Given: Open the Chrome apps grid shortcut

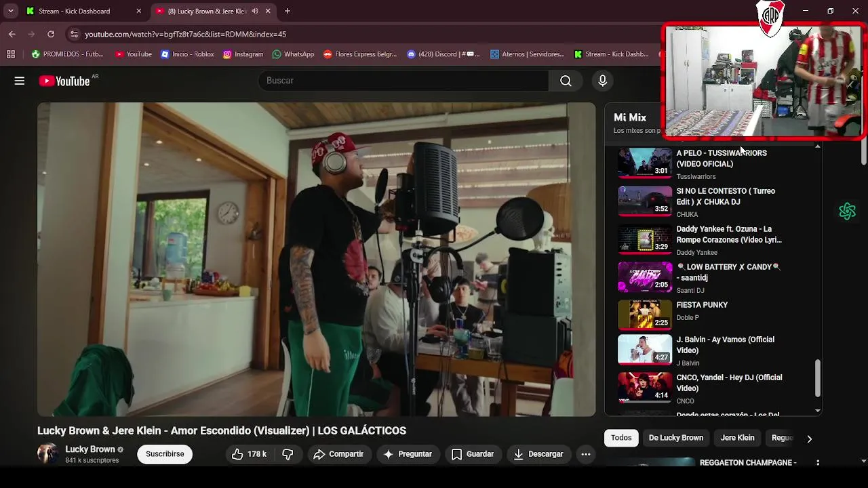Looking at the screenshot, I should pyautogui.click(x=10, y=54).
